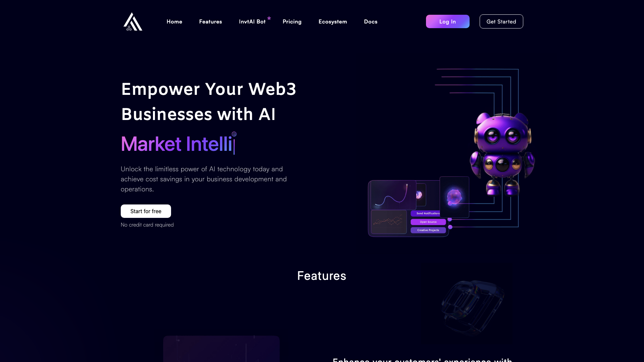The width and height of the screenshot is (644, 362).
Task: Expand the Docs navigation section
Action: (371, 21)
